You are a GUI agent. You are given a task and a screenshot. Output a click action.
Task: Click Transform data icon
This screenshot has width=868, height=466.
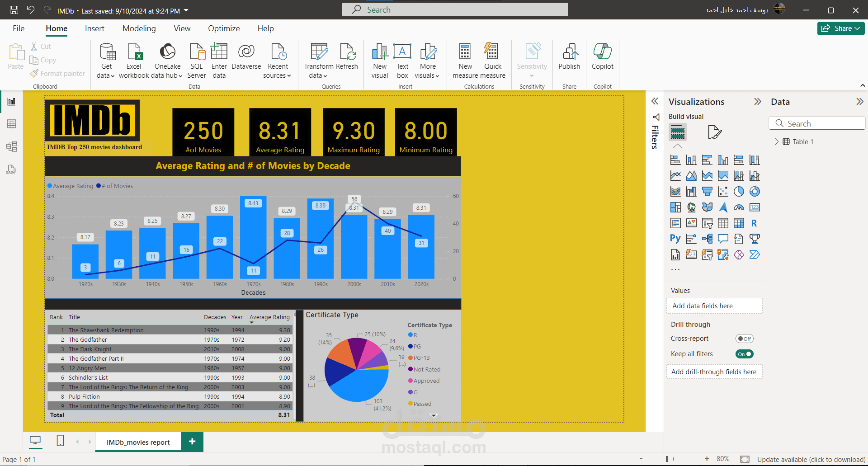click(x=319, y=52)
